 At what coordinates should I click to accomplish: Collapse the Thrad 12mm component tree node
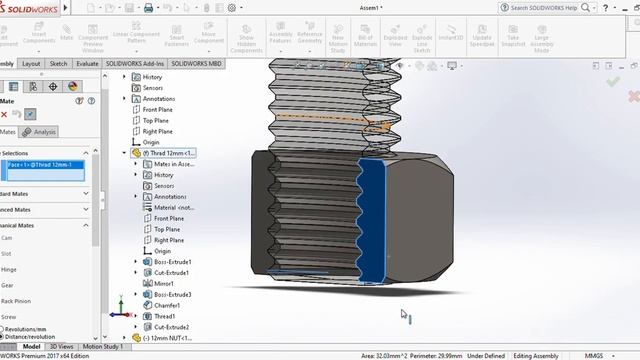(124, 153)
